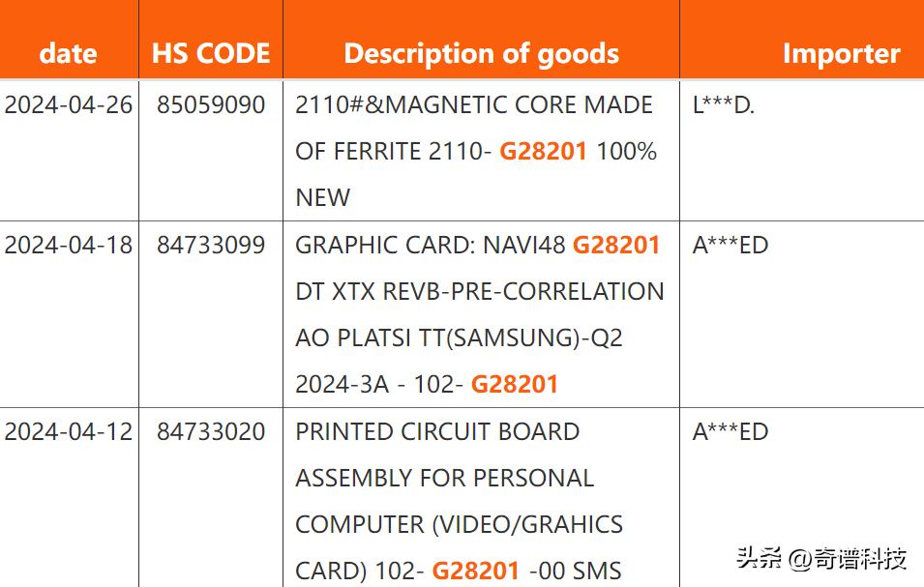Image resolution: width=924 pixels, height=587 pixels.
Task: Click importer A***ED in circuit board row
Action: pyautogui.click(x=730, y=432)
